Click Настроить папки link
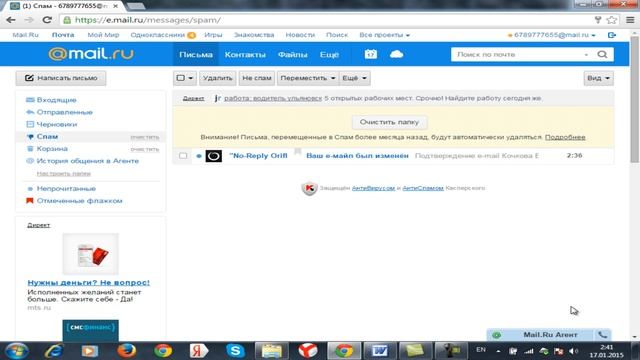The height and width of the screenshot is (360, 640). pyautogui.click(x=64, y=173)
